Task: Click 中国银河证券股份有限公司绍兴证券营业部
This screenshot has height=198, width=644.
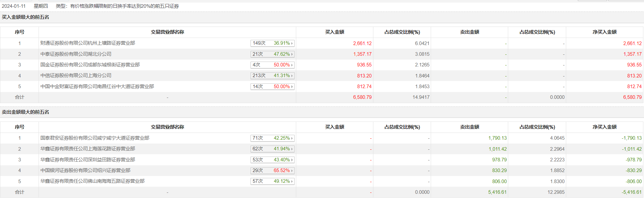Action: [x=85, y=170]
